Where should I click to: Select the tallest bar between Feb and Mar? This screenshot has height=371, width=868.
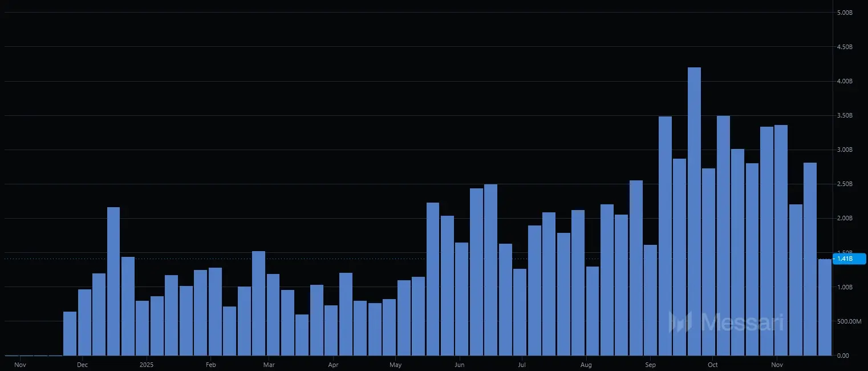258,303
